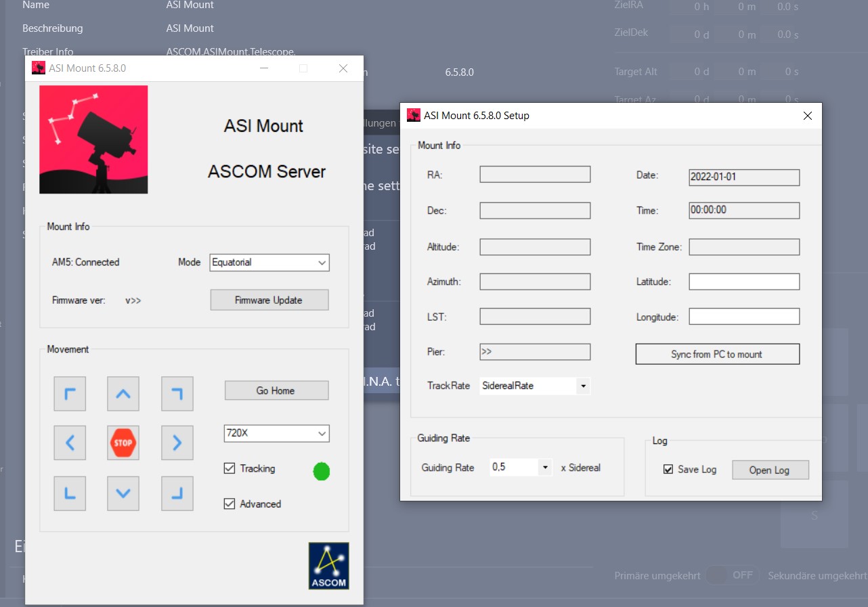Click the bottom-right diagonal move button
The image size is (868, 607).
click(177, 493)
